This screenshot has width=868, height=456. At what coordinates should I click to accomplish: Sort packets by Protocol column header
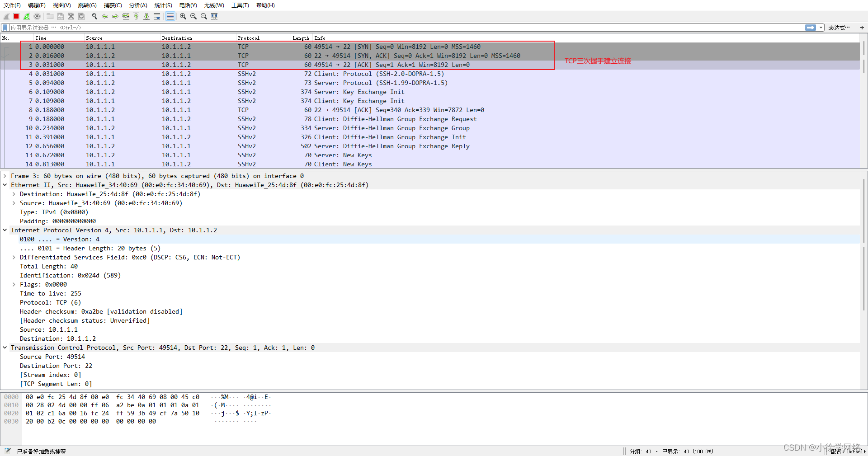[x=264, y=38]
